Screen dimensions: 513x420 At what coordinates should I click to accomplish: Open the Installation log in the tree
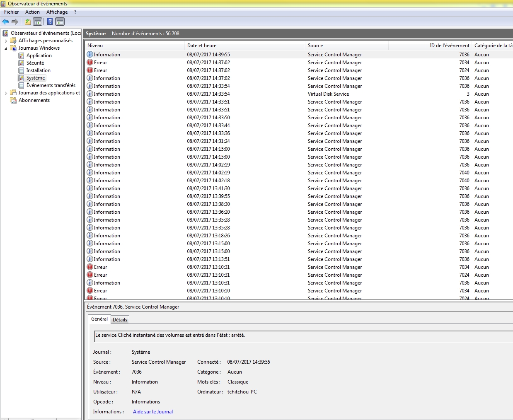click(x=39, y=70)
